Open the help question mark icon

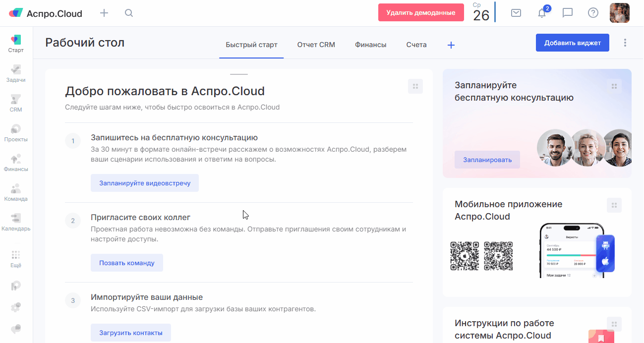coord(593,13)
